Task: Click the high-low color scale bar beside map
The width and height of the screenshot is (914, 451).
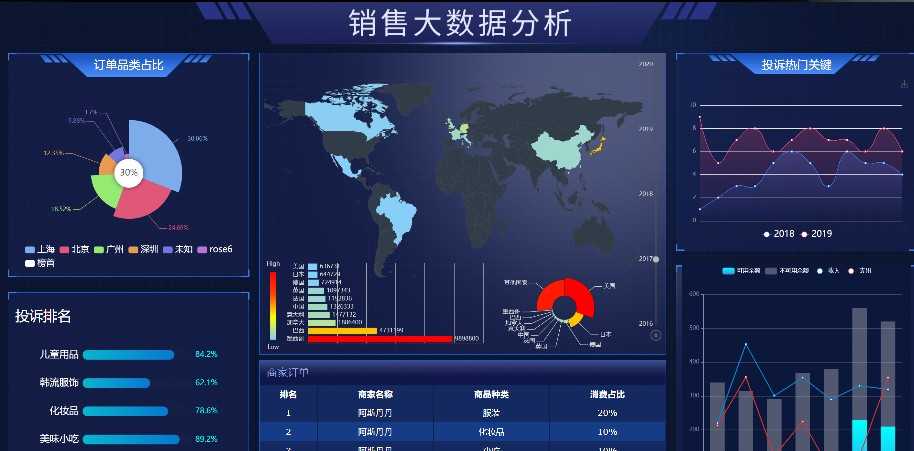Action: point(273,306)
